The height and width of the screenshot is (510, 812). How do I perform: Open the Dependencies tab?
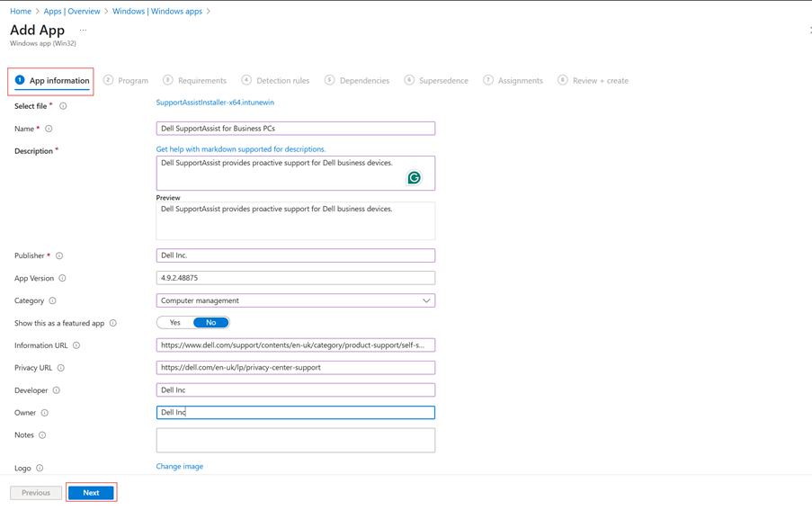click(x=357, y=81)
